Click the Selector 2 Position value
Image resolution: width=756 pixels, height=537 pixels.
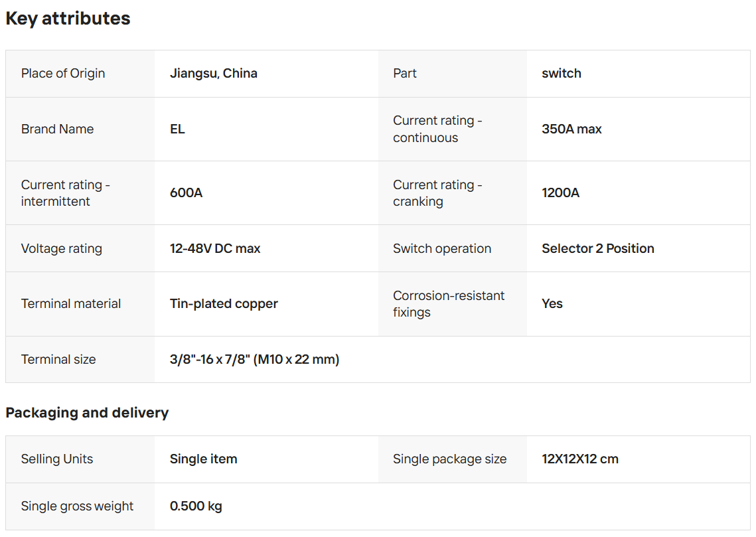pos(597,249)
